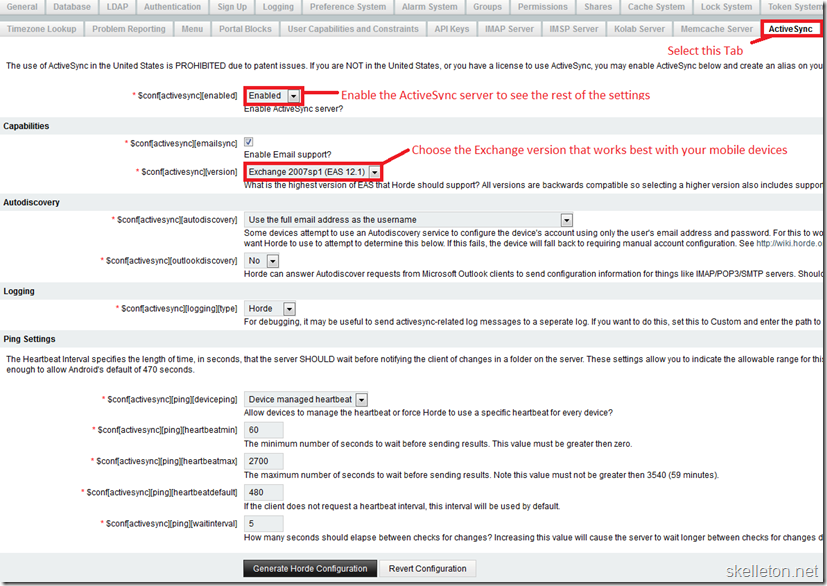Expand the autodiscovery username dropdown
This screenshot has height=586, width=827.
tap(408, 219)
